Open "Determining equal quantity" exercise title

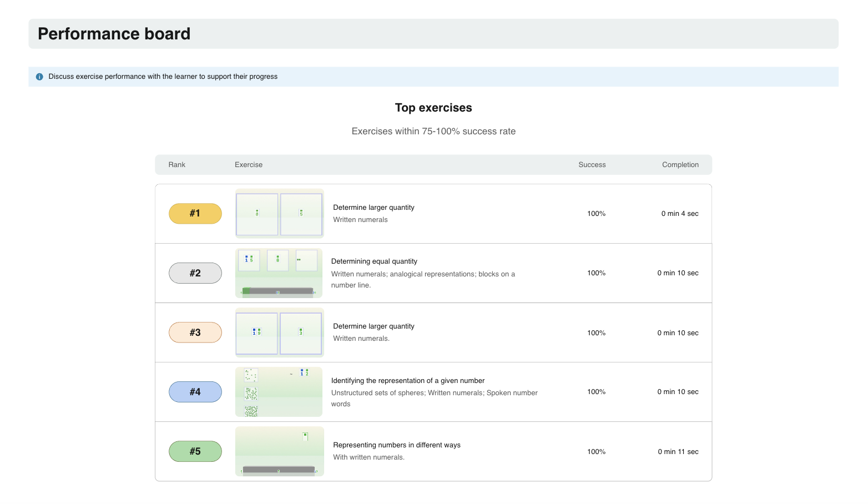pyautogui.click(x=374, y=261)
